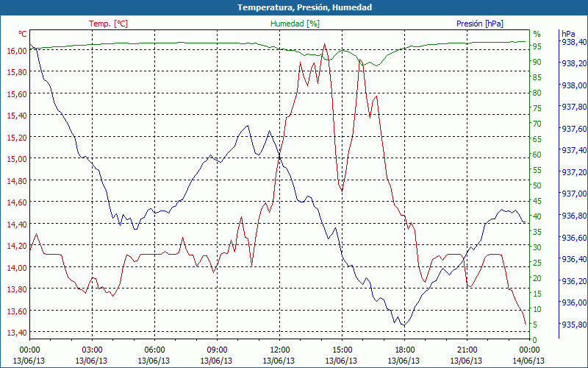This screenshot has height=368, width=588.
Task: Click humidity axis value "20"
Action: click(537, 278)
